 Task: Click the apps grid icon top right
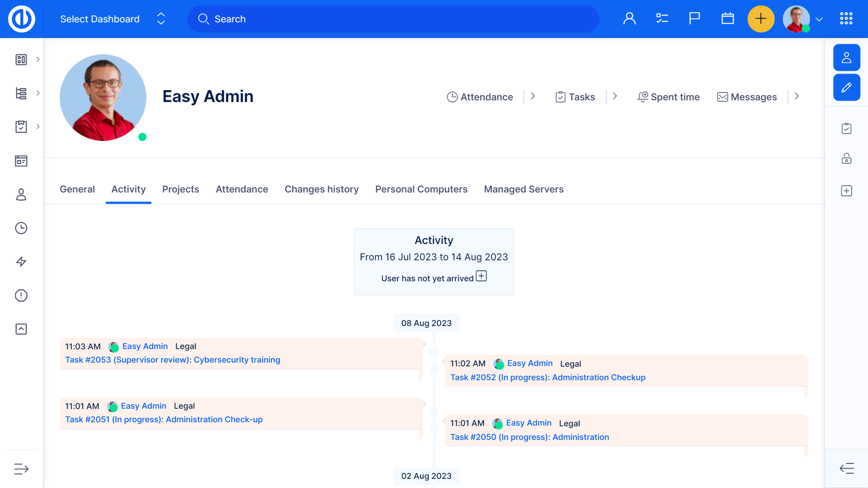pyautogui.click(x=846, y=19)
